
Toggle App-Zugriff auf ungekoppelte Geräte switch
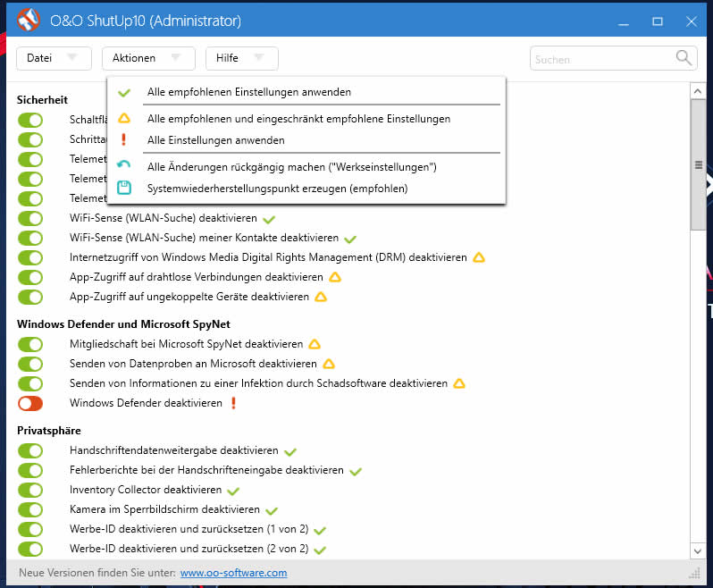[x=30, y=297]
